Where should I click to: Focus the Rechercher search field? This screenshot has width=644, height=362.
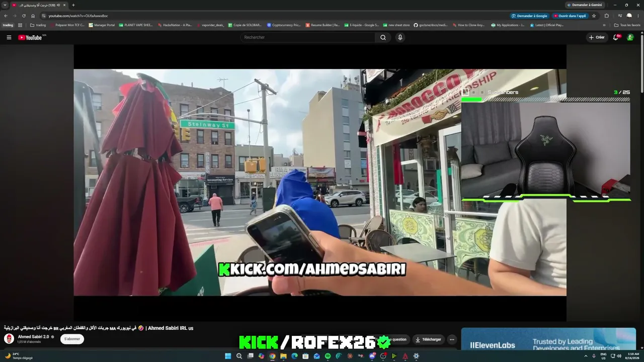(x=308, y=37)
